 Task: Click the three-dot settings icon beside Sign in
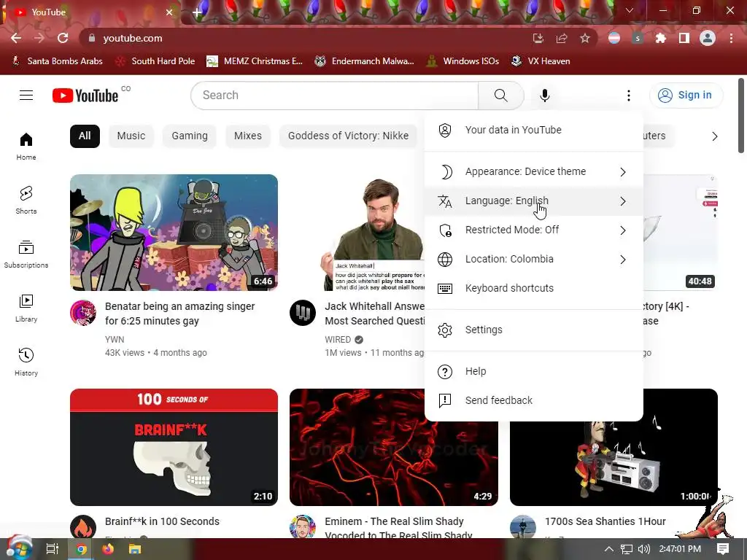point(628,96)
